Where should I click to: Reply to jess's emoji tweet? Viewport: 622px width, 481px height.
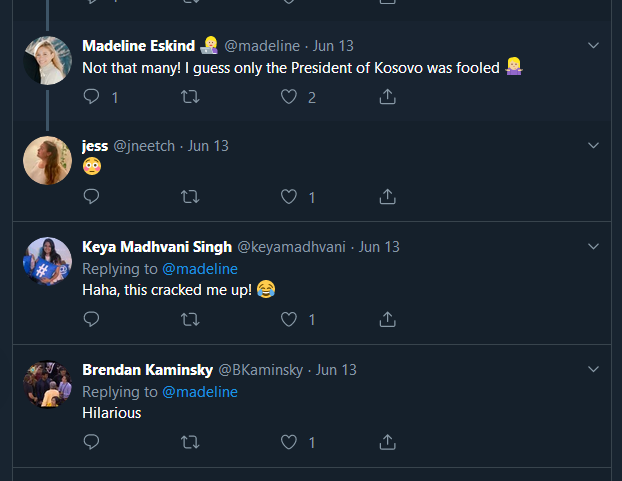(92, 197)
